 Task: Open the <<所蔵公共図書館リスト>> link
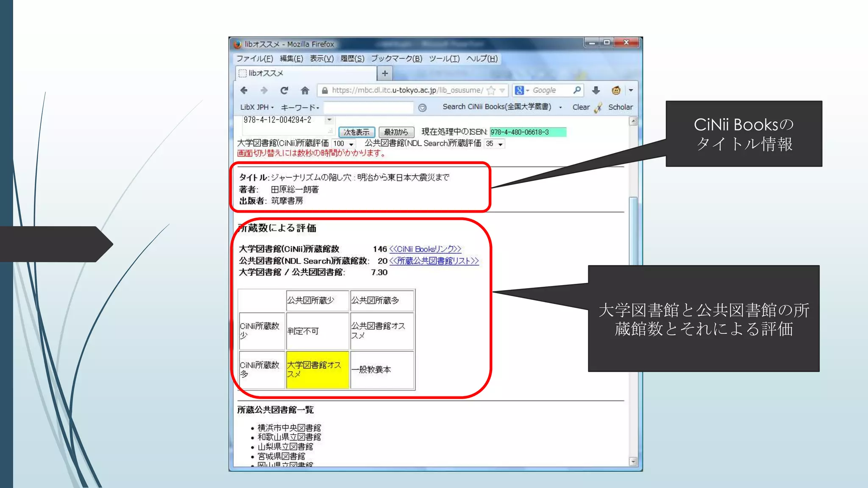click(434, 261)
